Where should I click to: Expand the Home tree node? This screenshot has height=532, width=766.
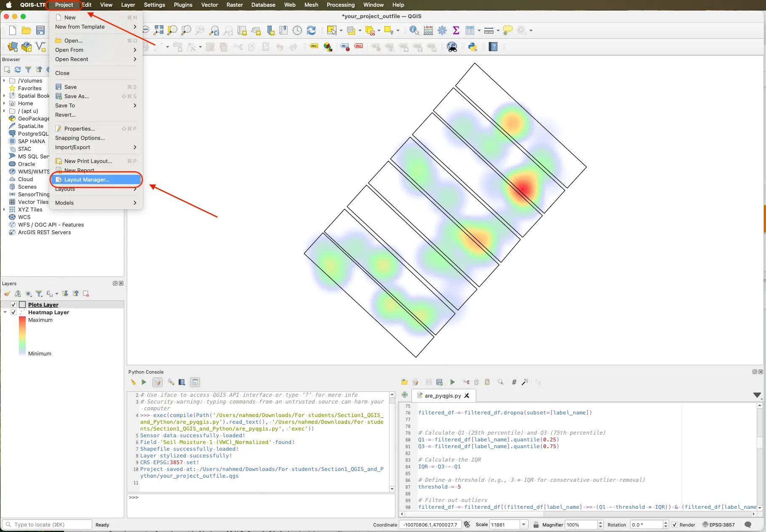(4, 103)
